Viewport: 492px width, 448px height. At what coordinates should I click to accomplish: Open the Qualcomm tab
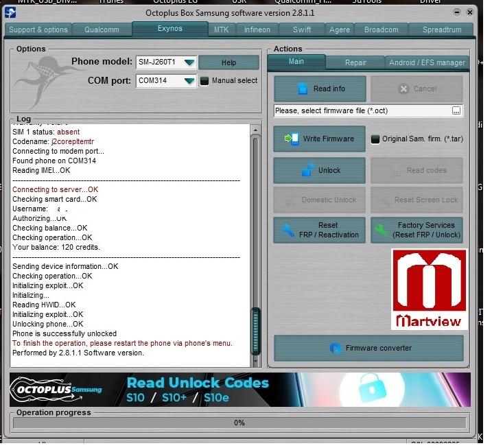click(102, 30)
